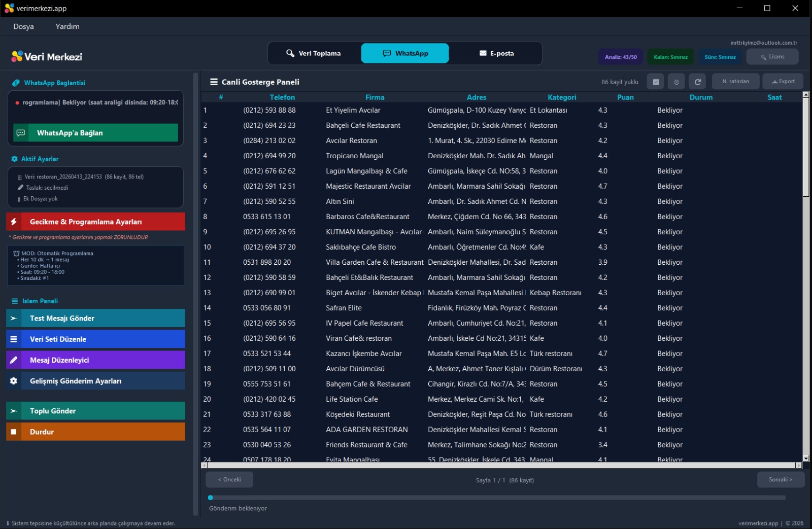The height and width of the screenshot is (529, 812).
Task: Click the Lisans button
Action: click(772, 57)
